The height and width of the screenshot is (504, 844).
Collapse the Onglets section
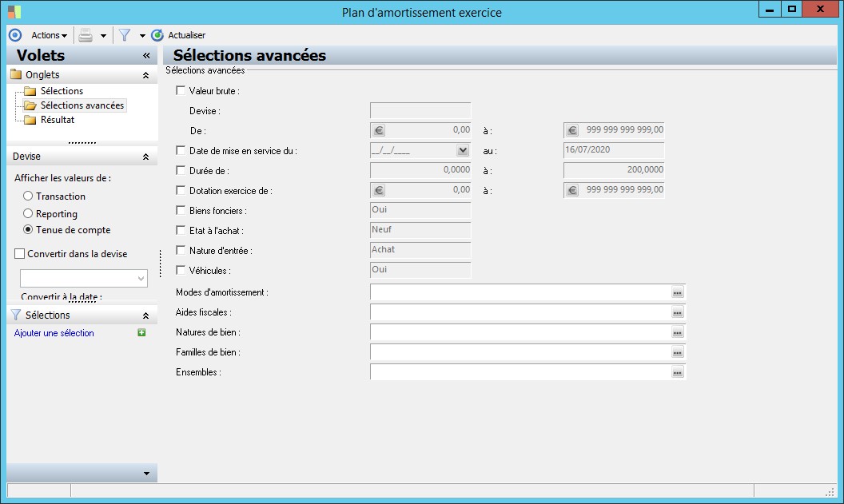pos(145,75)
